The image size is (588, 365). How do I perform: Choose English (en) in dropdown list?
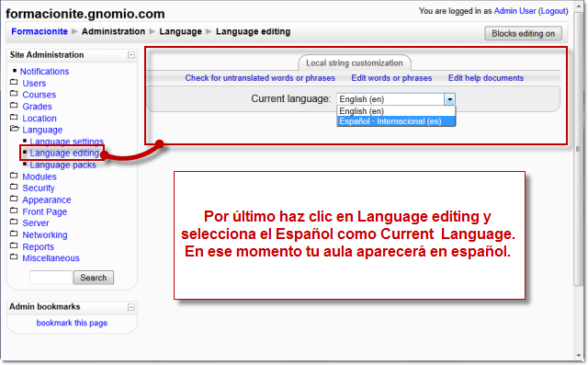pyautogui.click(x=396, y=111)
